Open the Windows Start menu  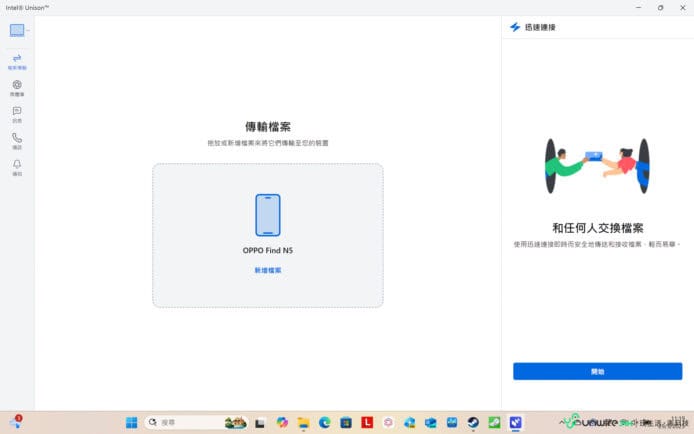click(x=131, y=422)
